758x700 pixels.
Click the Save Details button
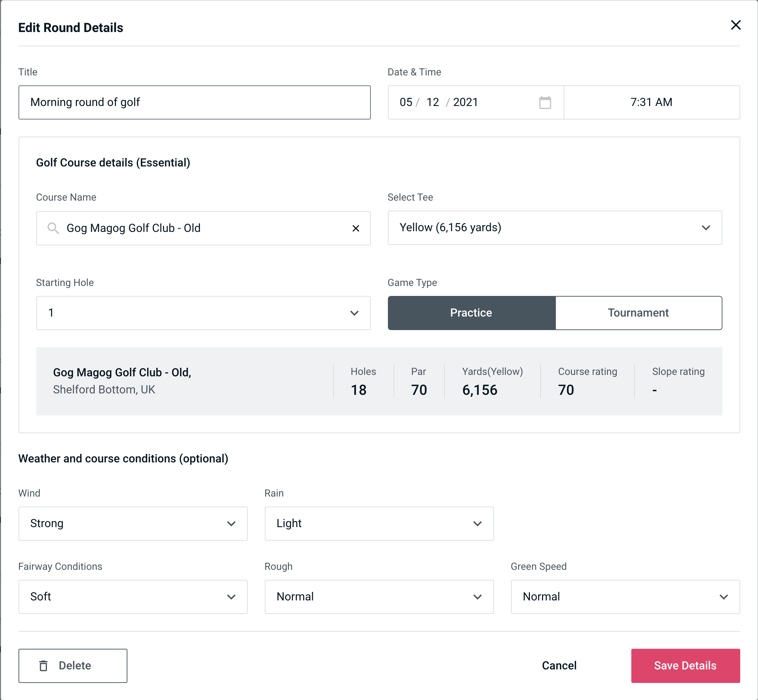click(685, 665)
